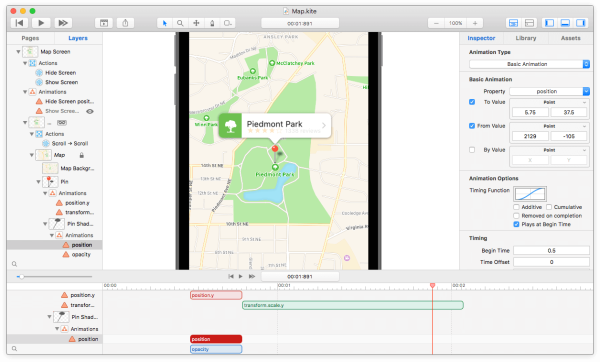The width and height of the screenshot is (600, 362).
Task: Click the rewind to start button
Action: click(x=19, y=23)
